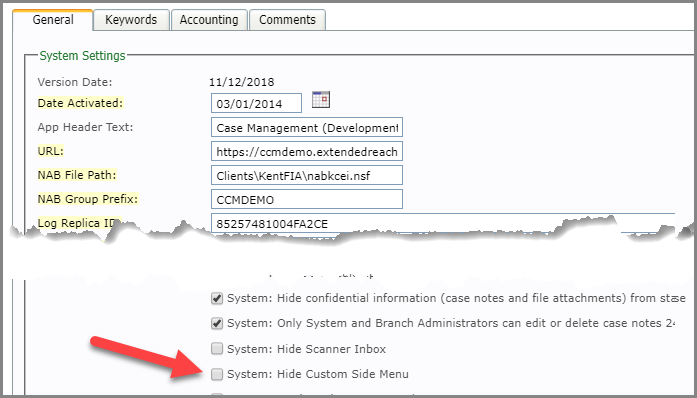Image resolution: width=697 pixels, height=398 pixels.
Task: Click the NAB Group Prefix label
Action: pyautogui.click(x=88, y=199)
